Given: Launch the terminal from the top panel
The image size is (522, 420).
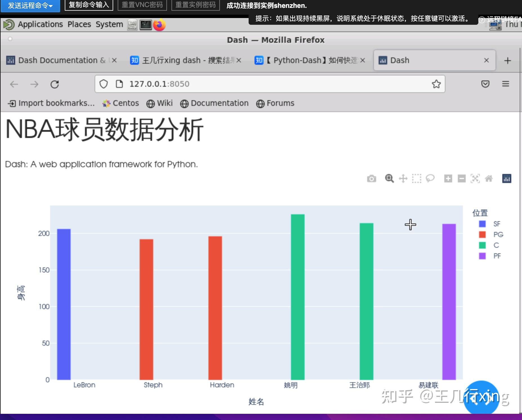Looking at the screenshot, I should pos(146,25).
